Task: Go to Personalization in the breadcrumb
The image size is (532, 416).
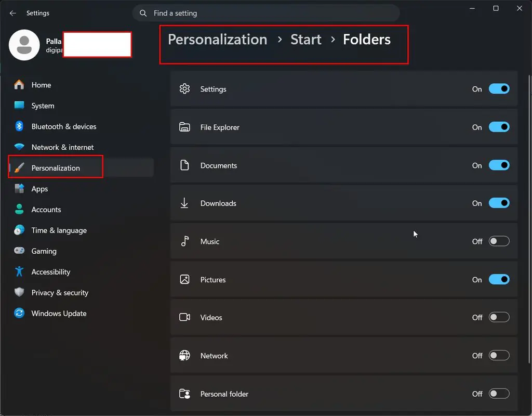Action: [x=218, y=40]
